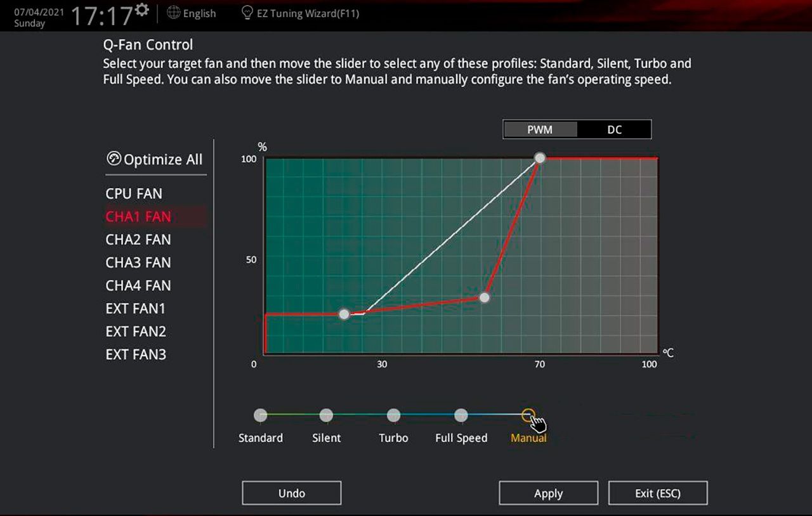Exit Q-Fan Control with Exit (ESC)

click(x=657, y=493)
